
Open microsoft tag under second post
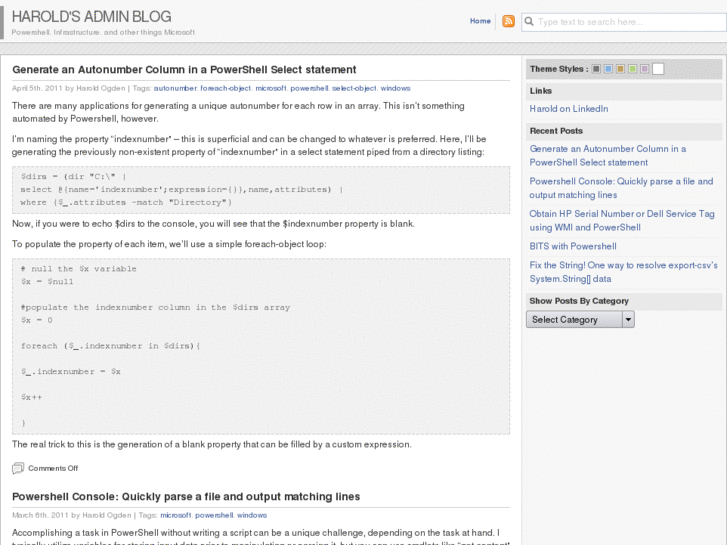[x=176, y=515]
